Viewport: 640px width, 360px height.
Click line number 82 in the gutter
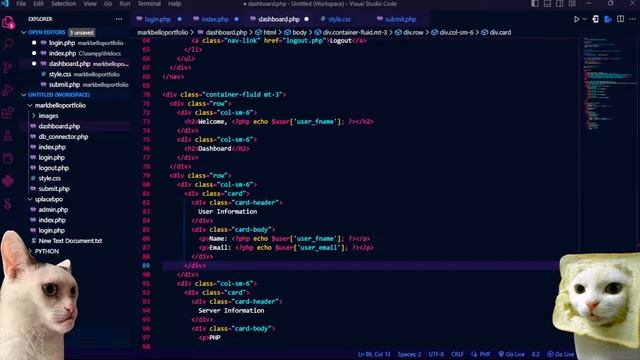click(x=146, y=202)
